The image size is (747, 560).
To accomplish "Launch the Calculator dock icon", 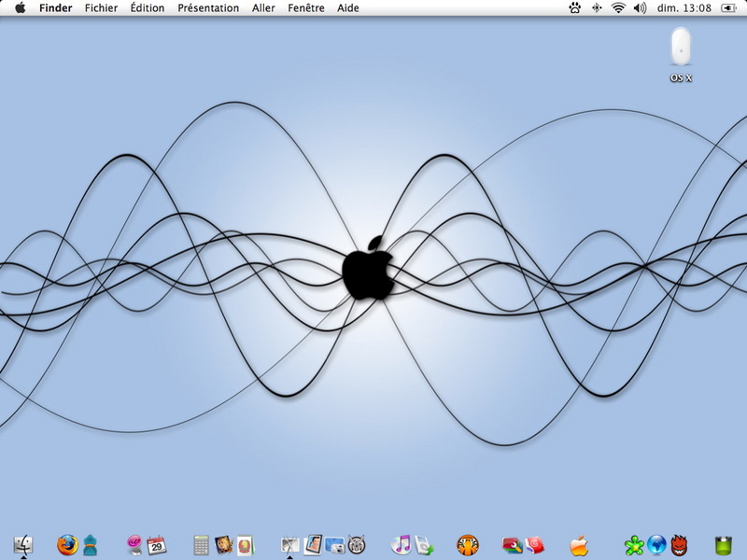I will pyautogui.click(x=201, y=545).
